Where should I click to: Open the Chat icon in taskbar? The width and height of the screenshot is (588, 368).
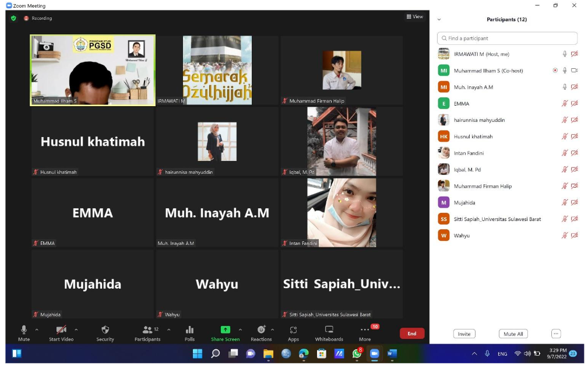pos(251,353)
